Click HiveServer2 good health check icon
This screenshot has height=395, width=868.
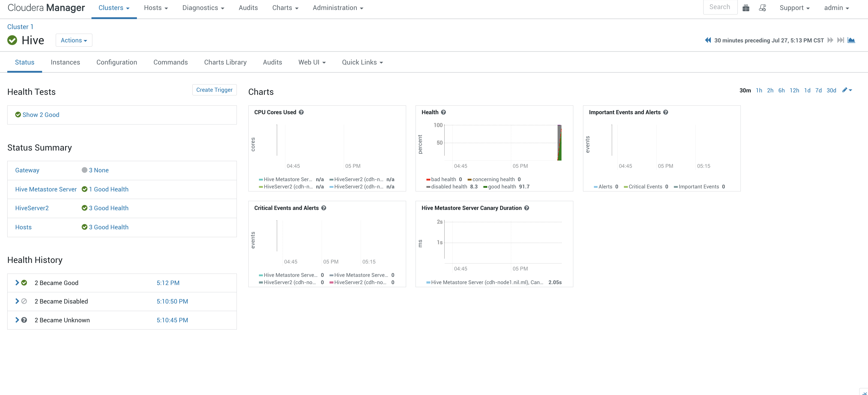tap(84, 208)
